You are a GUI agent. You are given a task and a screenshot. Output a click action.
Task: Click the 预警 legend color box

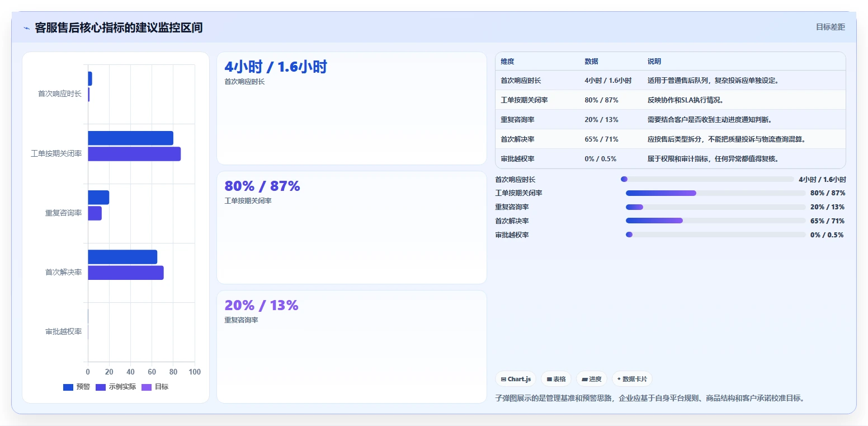point(68,387)
